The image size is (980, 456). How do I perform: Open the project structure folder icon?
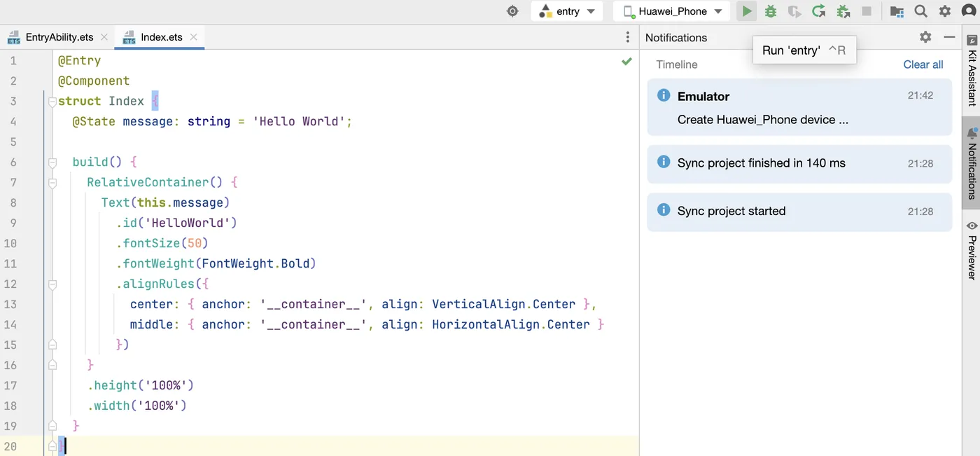tap(897, 11)
